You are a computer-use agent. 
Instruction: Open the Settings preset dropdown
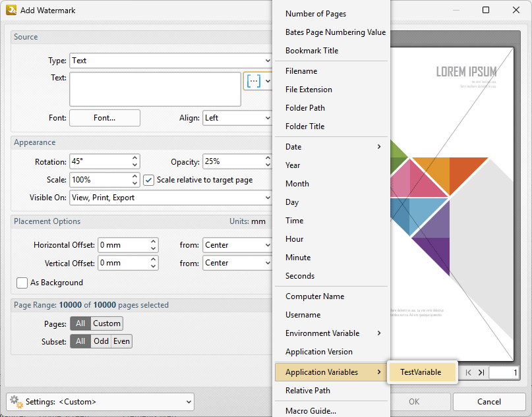pos(100,402)
